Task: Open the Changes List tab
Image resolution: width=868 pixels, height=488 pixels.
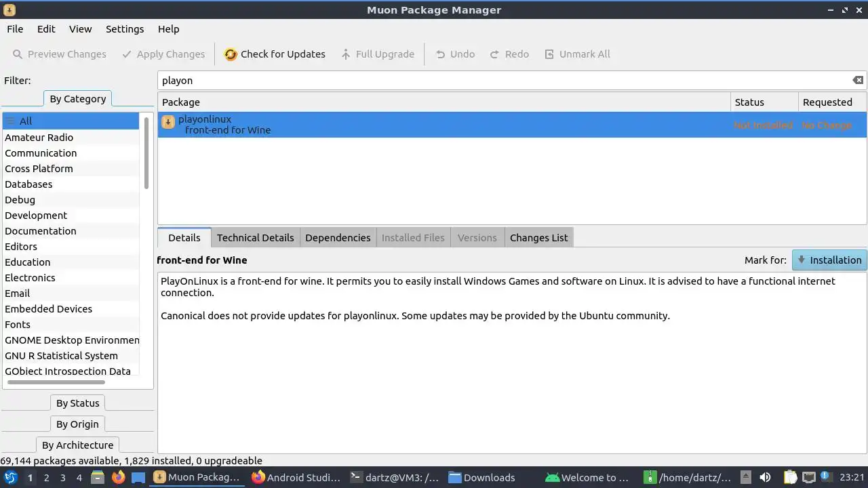Action: tap(538, 237)
